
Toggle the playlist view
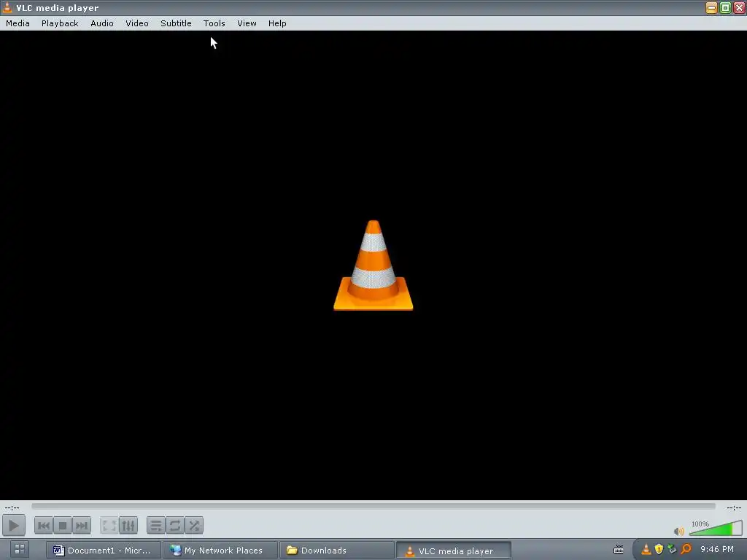point(156,526)
